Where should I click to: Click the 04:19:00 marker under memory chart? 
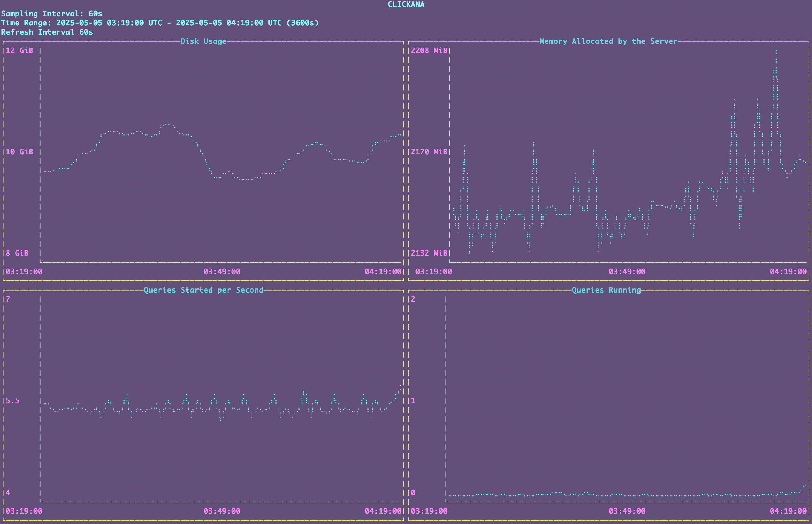tap(788, 272)
